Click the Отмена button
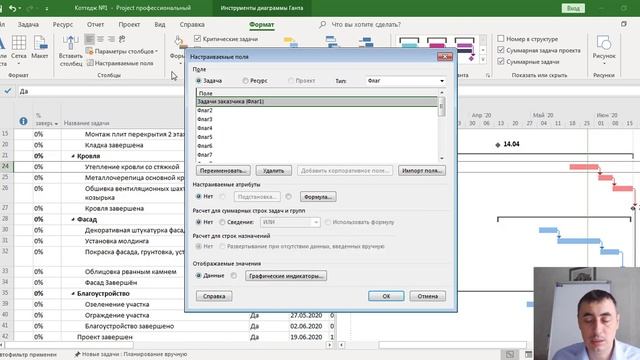 [427, 296]
